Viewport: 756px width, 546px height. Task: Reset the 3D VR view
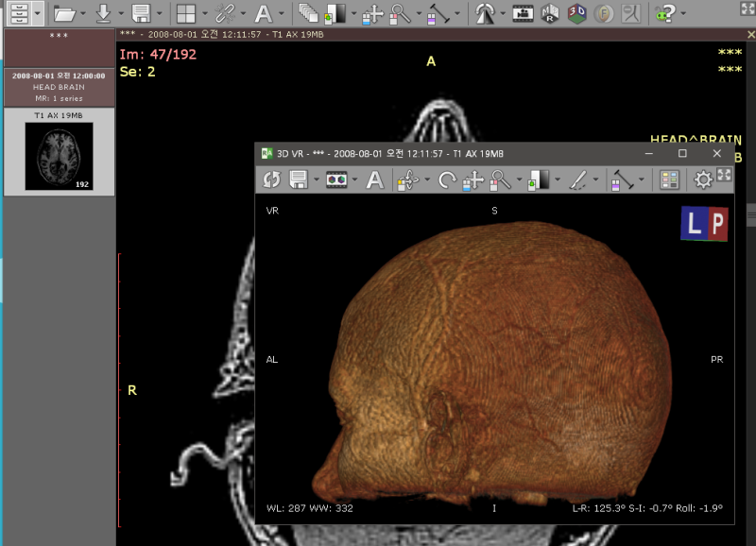coord(272,179)
